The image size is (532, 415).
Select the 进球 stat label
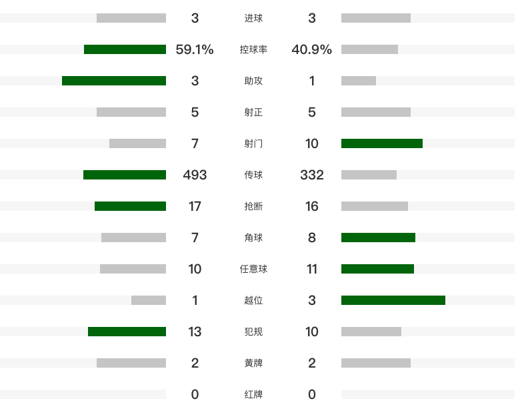pyautogui.click(x=253, y=18)
